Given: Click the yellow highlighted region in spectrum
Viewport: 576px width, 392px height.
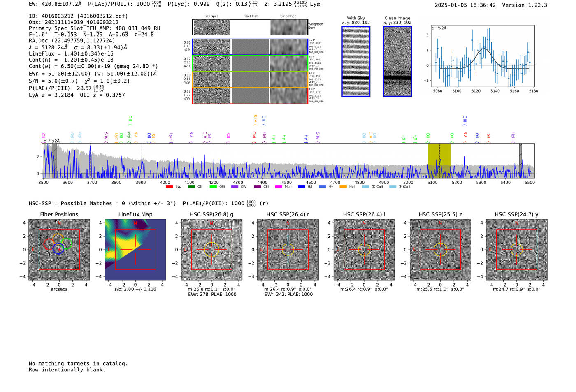Looking at the screenshot, I should 439,160.
